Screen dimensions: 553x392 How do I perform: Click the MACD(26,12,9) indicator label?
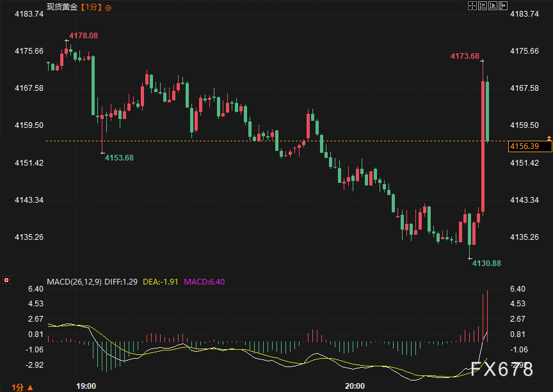pyautogui.click(x=74, y=281)
